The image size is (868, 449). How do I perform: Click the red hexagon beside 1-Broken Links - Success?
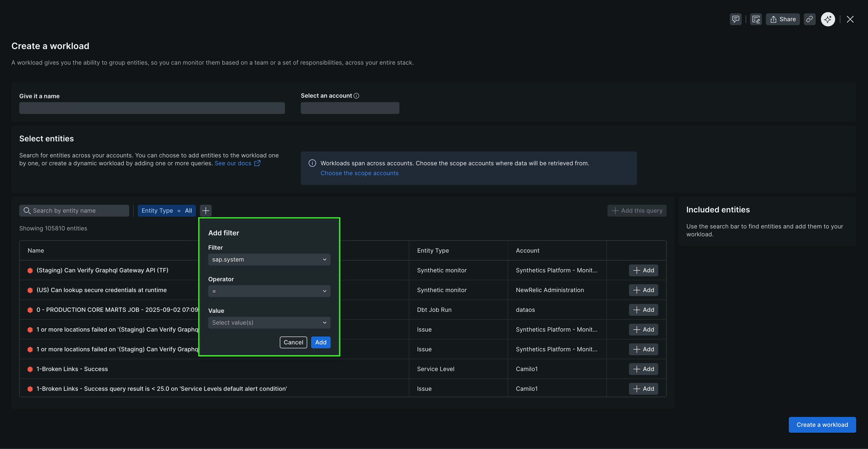tap(30, 369)
